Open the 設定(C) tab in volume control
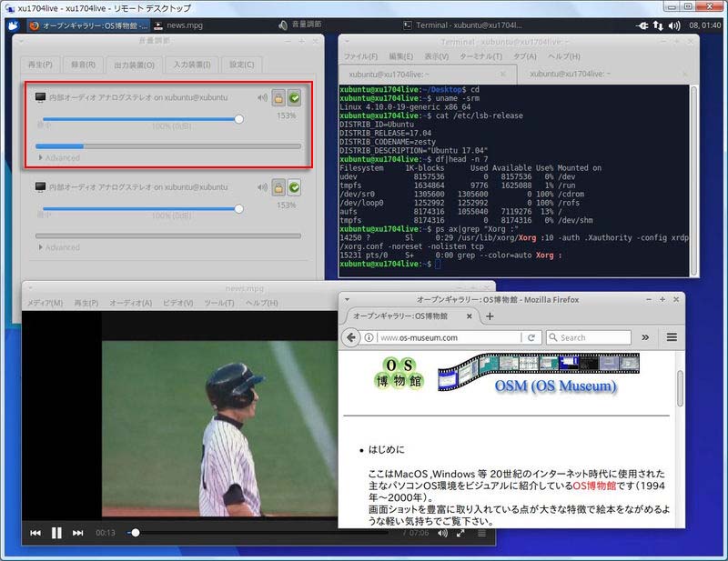The height and width of the screenshot is (561, 728). tap(242, 65)
